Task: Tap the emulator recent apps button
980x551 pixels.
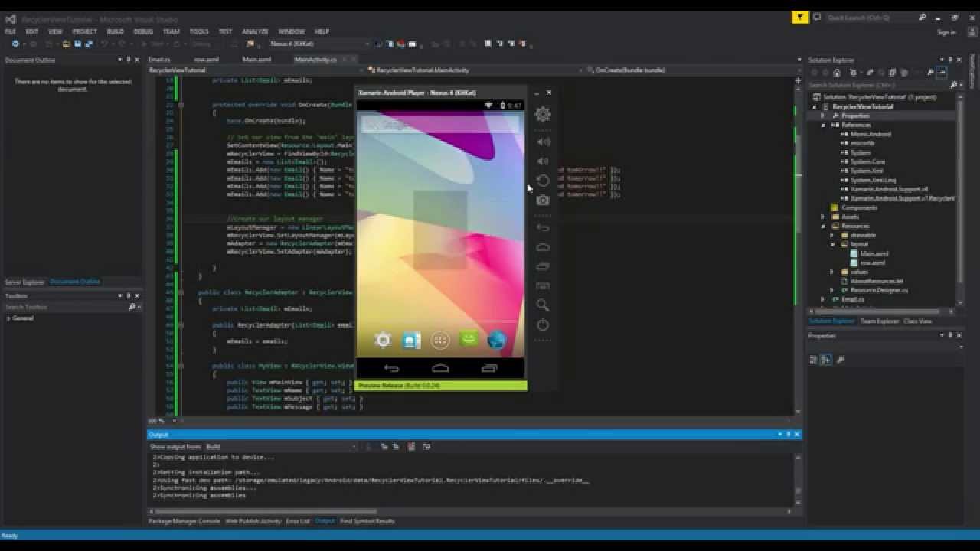Action: 489,369
